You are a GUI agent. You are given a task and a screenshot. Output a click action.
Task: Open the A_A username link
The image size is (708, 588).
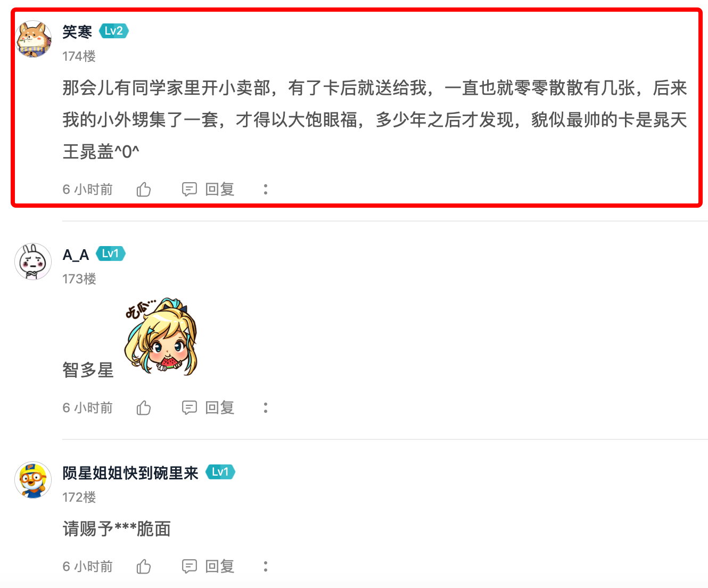point(76,255)
